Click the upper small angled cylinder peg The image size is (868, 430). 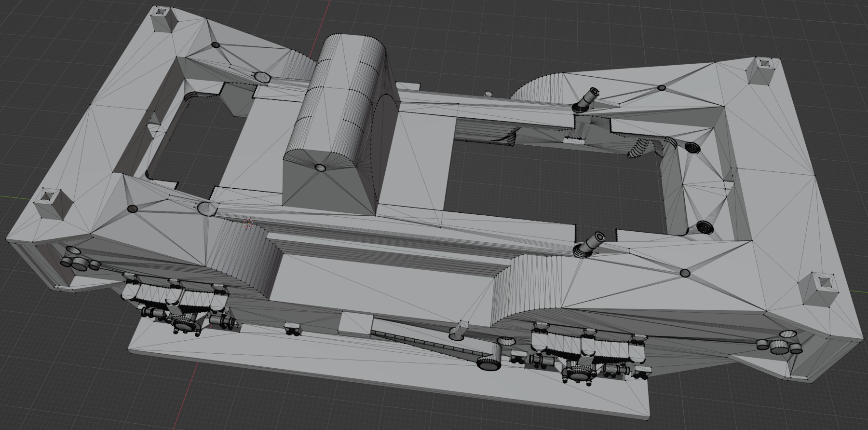[x=586, y=100]
